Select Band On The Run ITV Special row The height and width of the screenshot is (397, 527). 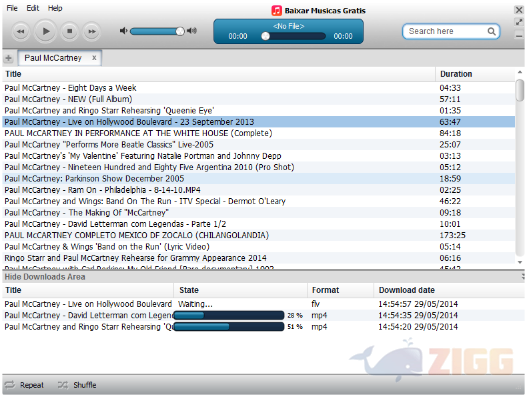point(258,201)
